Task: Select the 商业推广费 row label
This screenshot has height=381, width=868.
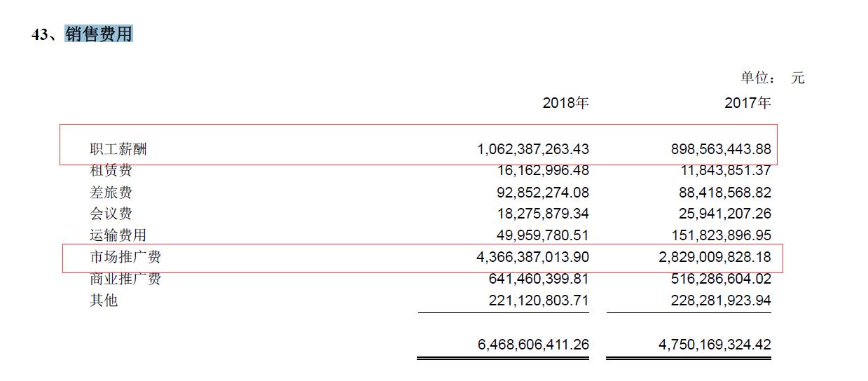Action: coord(125,279)
